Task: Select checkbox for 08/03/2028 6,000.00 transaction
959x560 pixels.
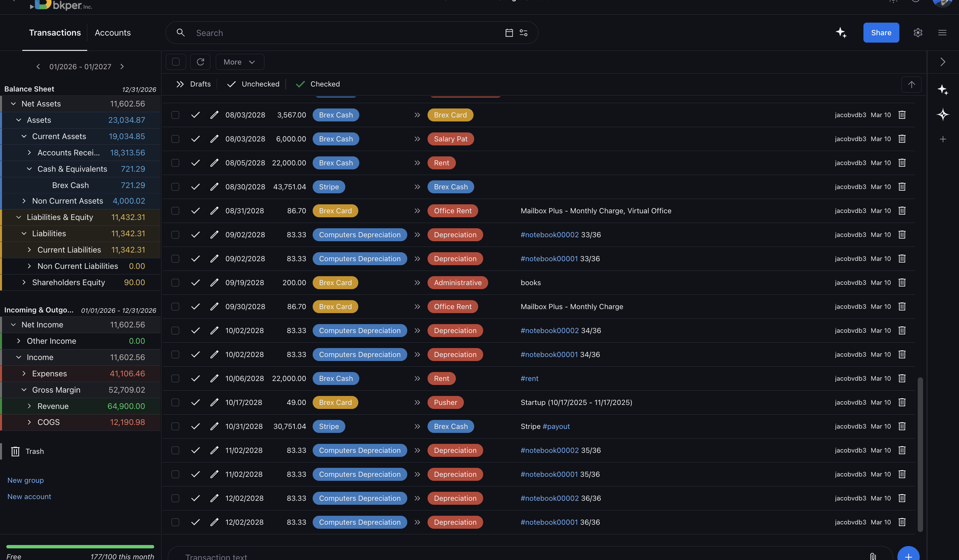Action: pos(175,139)
